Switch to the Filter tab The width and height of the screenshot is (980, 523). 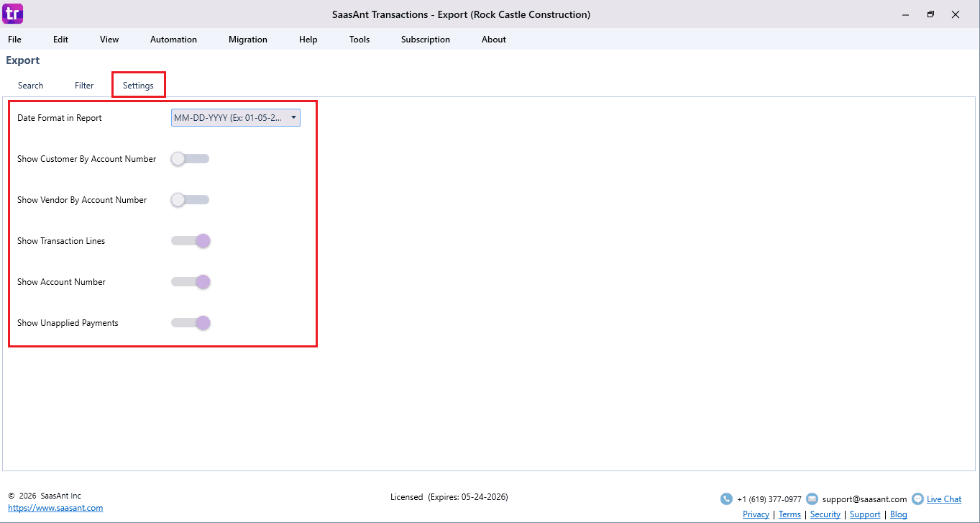click(83, 85)
